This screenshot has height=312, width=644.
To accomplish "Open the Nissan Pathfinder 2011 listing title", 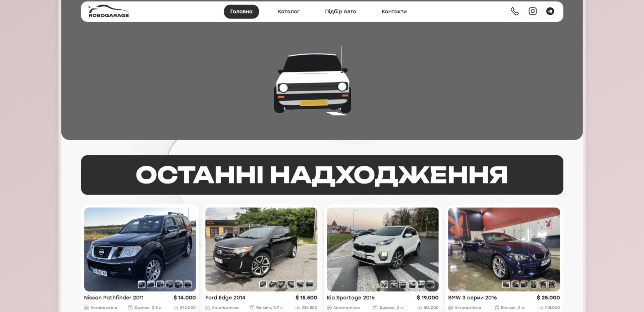I will [114, 298].
